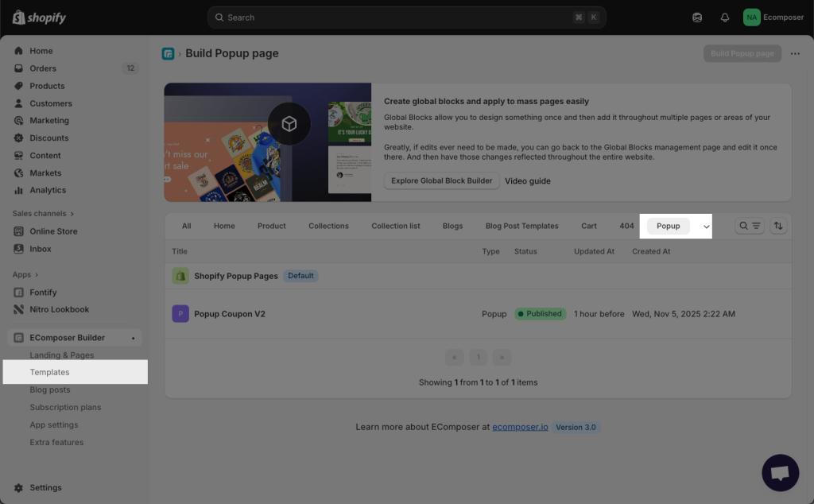Open the search and filter button
The image size is (814, 504).
coord(750,226)
